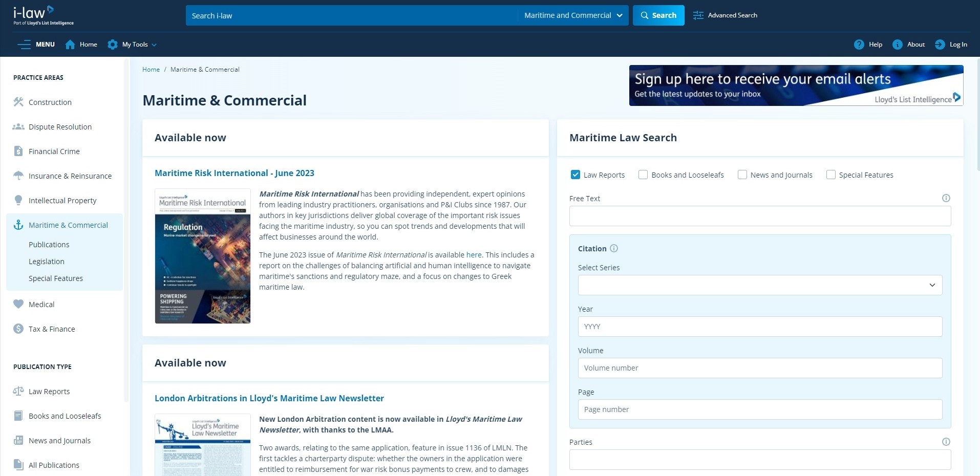Check the Special Features checkbox
The width and height of the screenshot is (980, 476).
tap(830, 175)
